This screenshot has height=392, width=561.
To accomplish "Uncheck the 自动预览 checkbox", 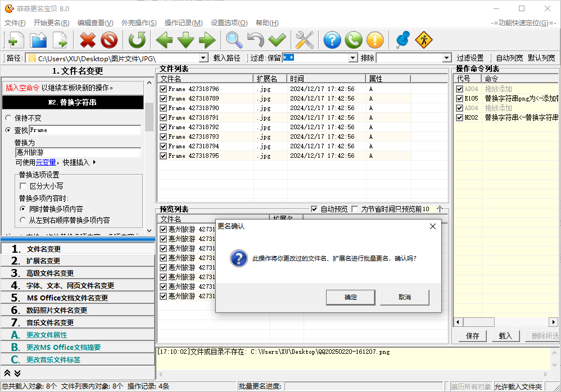I will pyautogui.click(x=314, y=209).
